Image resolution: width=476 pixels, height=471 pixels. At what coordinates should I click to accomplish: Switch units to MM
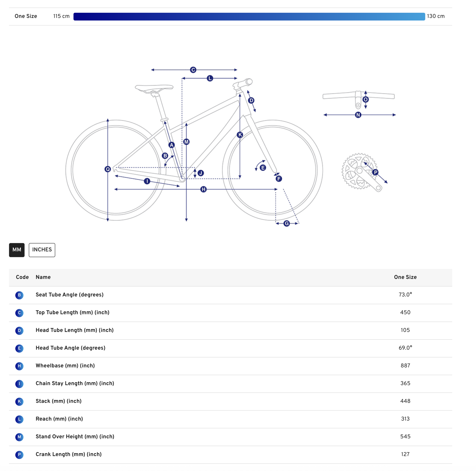[17, 250]
